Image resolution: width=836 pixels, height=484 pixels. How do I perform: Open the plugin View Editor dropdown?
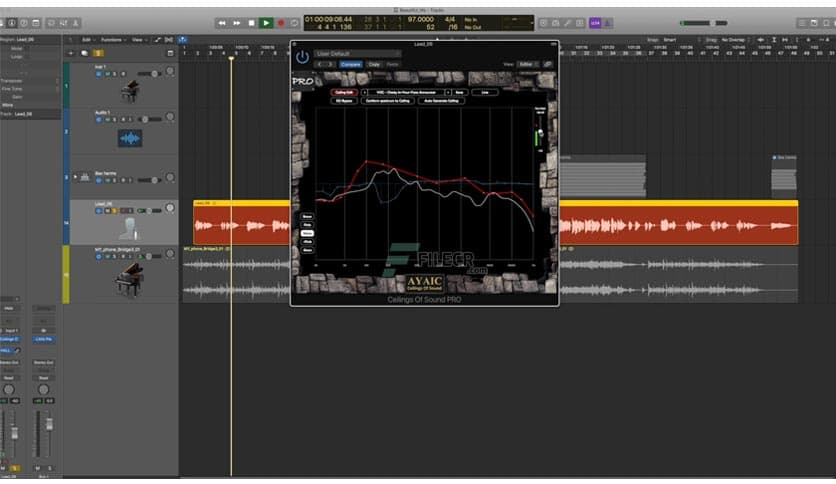coord(526,64)
